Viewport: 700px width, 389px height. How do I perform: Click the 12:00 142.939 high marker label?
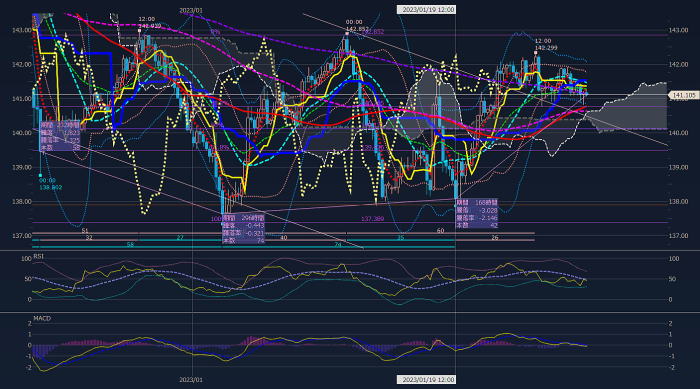click(149, 23)
